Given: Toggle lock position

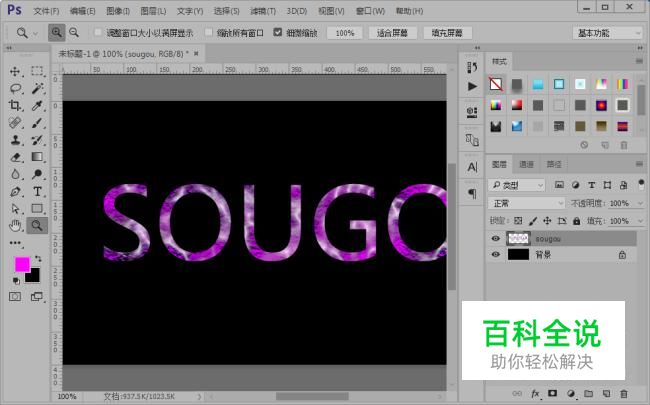Looking at the screenshot, I should 547,221.
